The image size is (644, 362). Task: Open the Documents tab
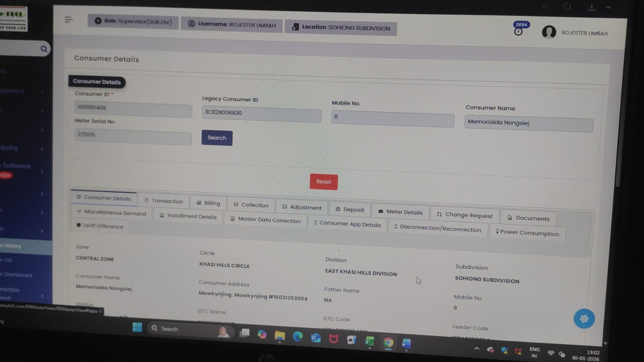[x=528, y=218]
